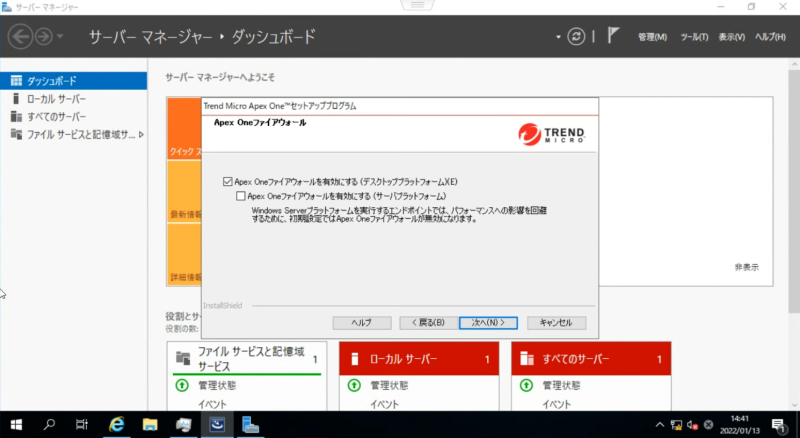This screenshot has height=438, width=800.
Task: Click the Server Manager back arrow
Action: point(20,37)
